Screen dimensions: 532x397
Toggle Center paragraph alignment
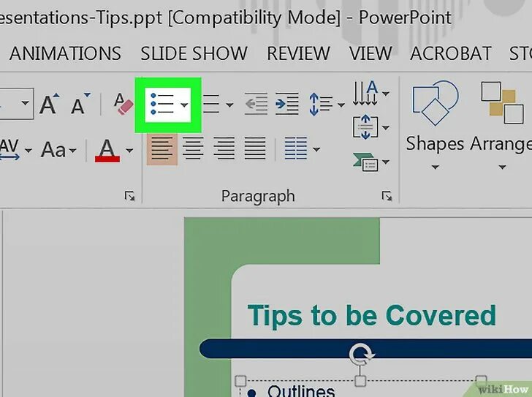tap(193, 148)
